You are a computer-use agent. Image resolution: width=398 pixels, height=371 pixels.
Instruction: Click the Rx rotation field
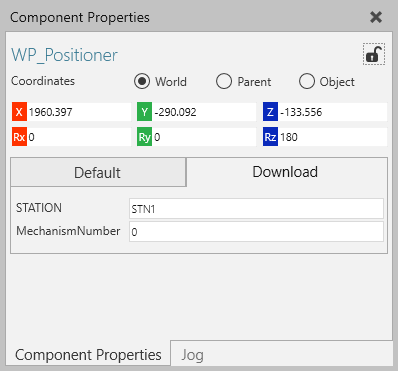pos(79,137)
